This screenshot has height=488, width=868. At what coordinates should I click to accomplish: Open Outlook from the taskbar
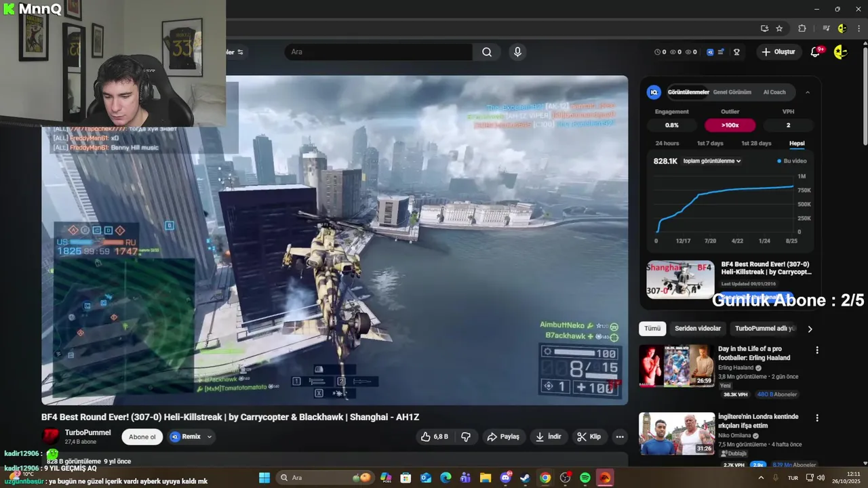pyautogui.click(x=426, y=478)
